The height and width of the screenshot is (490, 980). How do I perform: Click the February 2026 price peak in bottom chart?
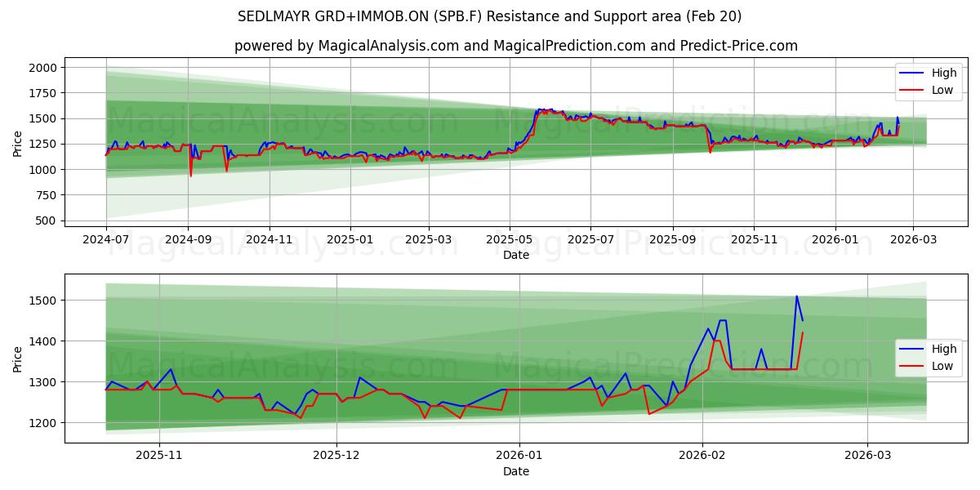point(796,296)
